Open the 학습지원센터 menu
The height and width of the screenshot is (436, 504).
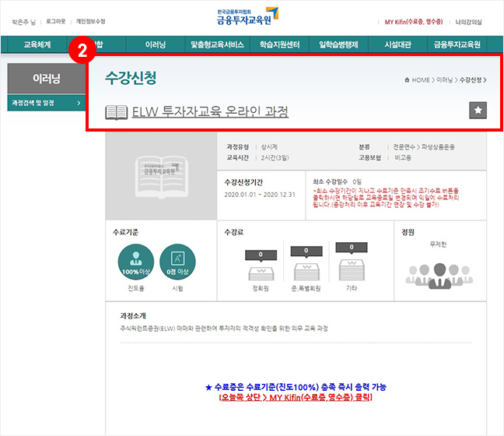point(280,44)
